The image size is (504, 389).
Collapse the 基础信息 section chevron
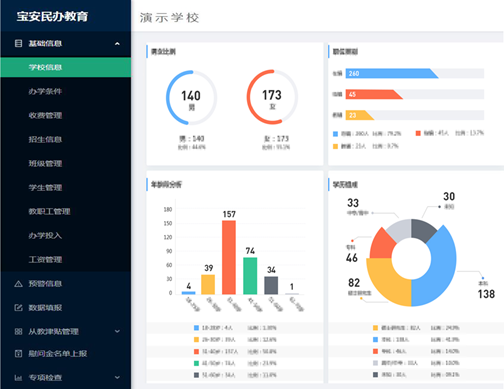click(117, 44)
